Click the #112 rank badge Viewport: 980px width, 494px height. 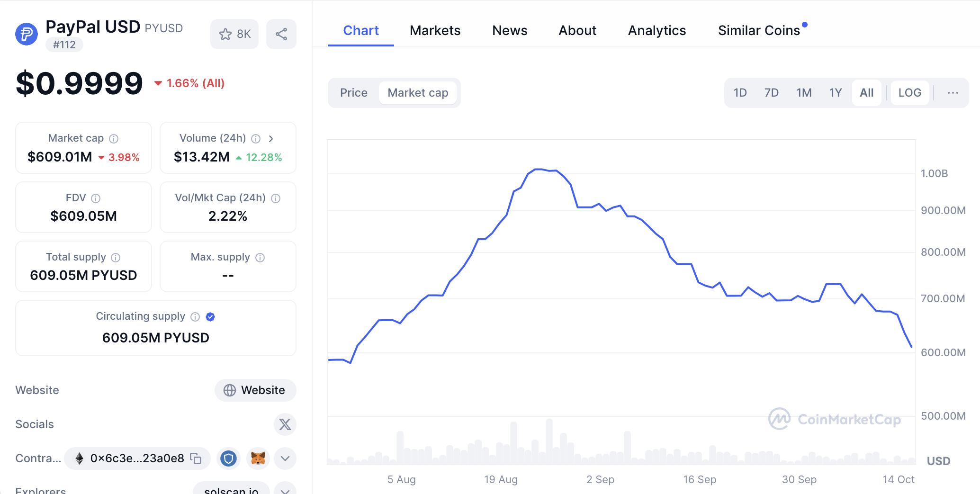64,45
